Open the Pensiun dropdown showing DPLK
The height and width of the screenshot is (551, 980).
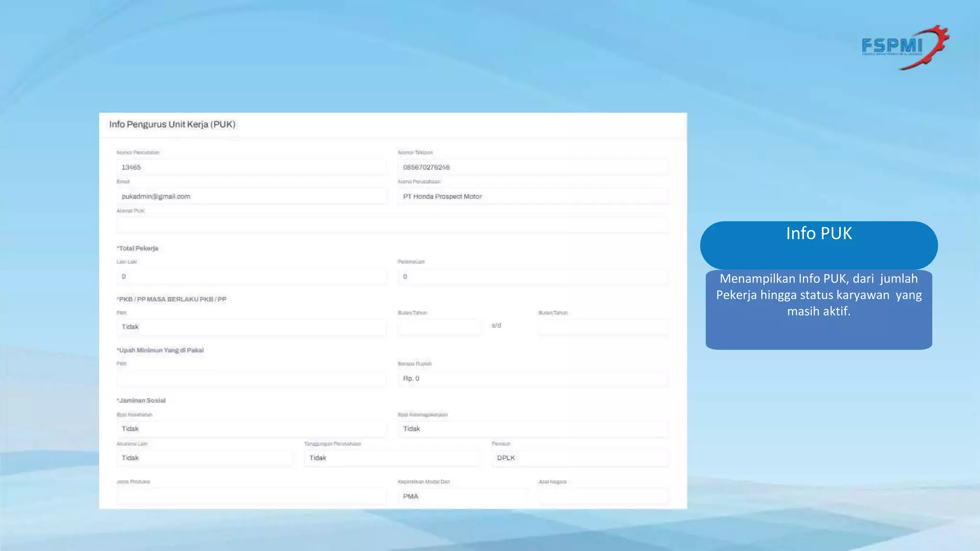tap(579, 458)
